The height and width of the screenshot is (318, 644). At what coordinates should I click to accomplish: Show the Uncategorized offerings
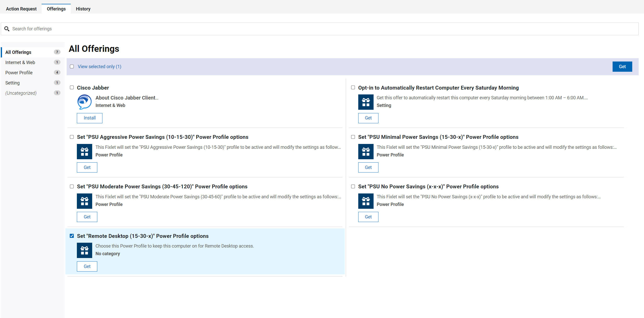pyautogui.click(x=21, y=93)
